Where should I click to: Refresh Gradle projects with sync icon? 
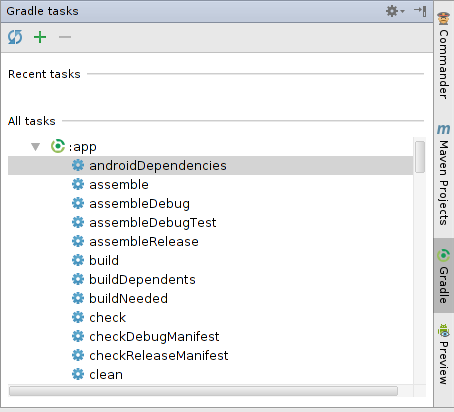15,37
